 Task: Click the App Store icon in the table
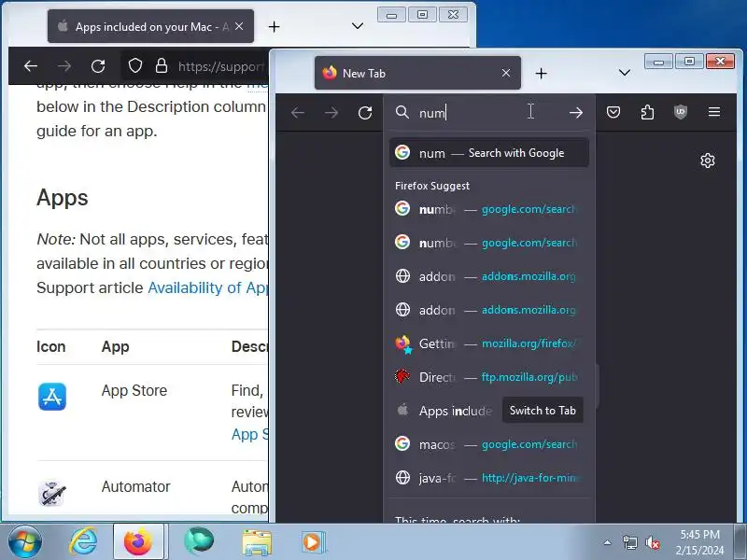coord(52,397)
